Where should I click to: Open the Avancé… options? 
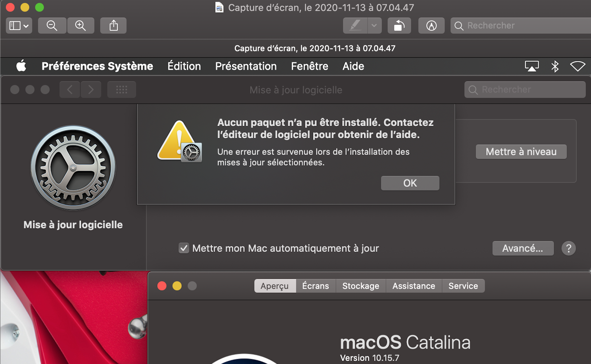[523, 249]
